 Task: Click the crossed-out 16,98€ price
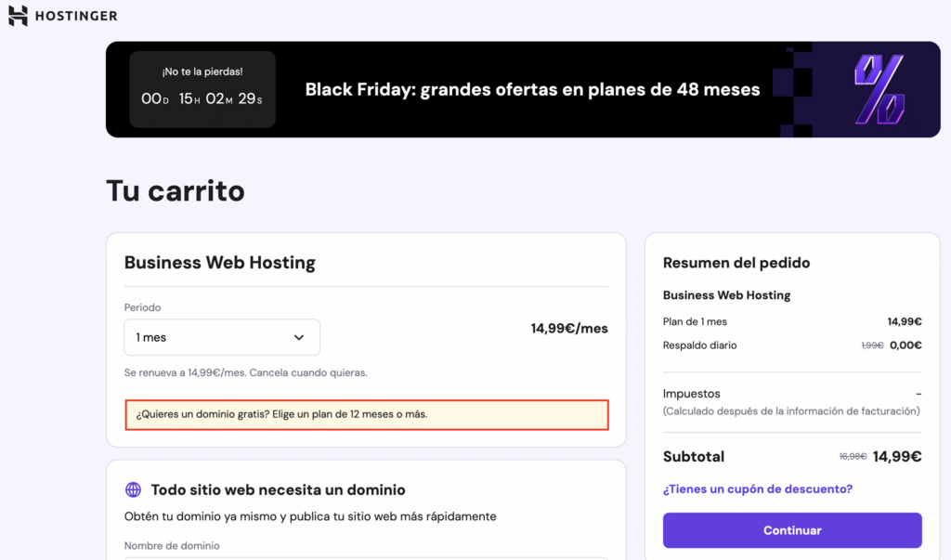coord(853,457)
